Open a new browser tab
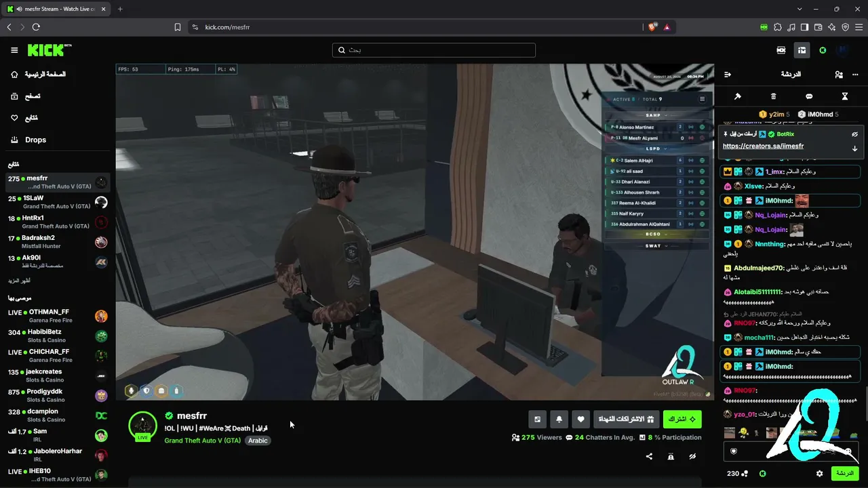868x488 pixels. [x=120, y=9]
